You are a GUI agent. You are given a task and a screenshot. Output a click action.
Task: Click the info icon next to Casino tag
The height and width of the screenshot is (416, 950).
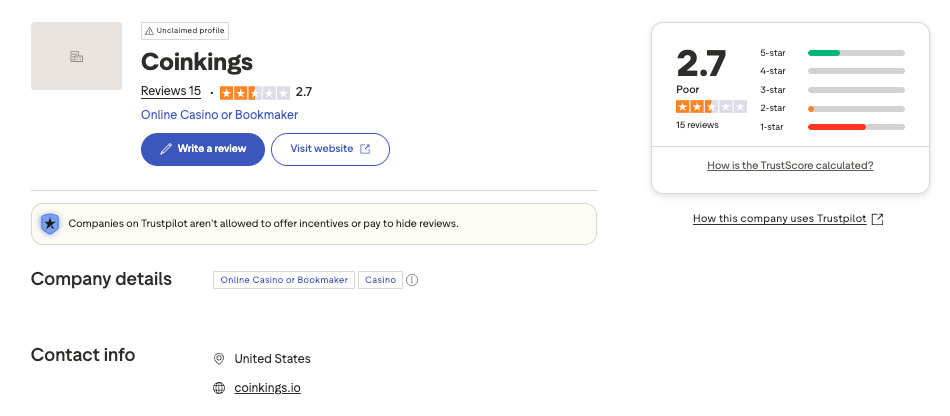tap(412, 280)
